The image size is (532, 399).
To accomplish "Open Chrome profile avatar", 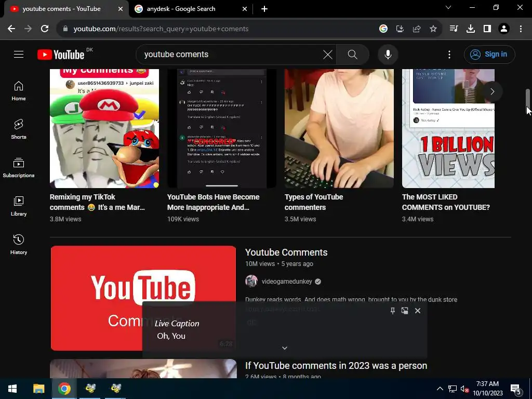I will 504,29.
